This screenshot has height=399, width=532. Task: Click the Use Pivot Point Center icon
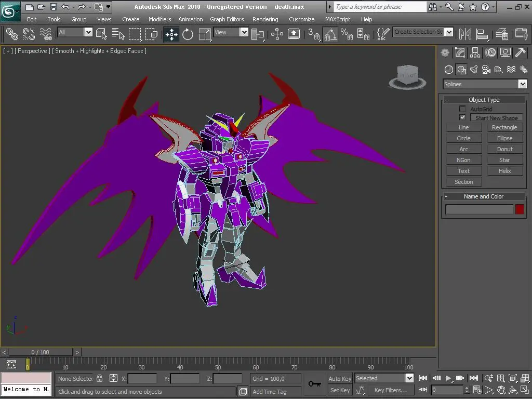pos(258,34)
